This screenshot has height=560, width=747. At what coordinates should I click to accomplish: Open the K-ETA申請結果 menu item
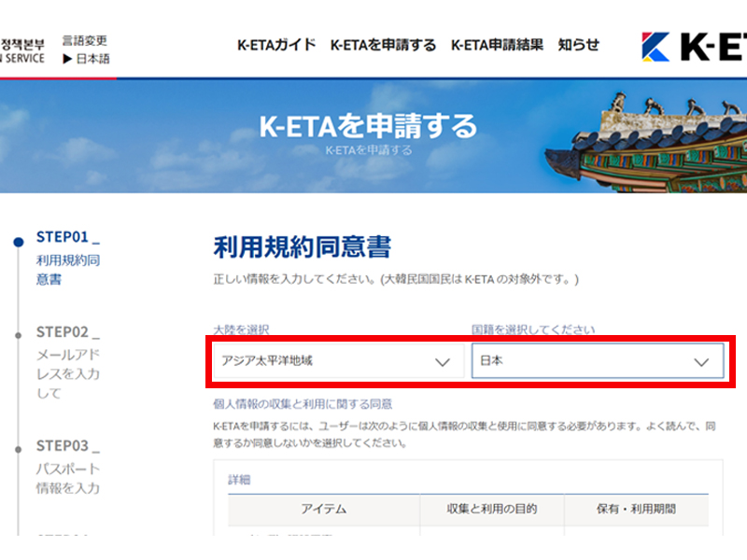497,45
